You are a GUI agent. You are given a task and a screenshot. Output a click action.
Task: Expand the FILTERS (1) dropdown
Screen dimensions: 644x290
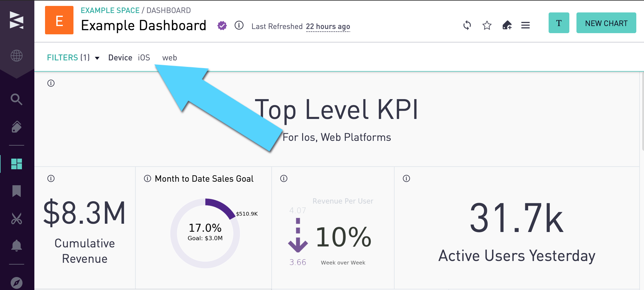point(73,58)
